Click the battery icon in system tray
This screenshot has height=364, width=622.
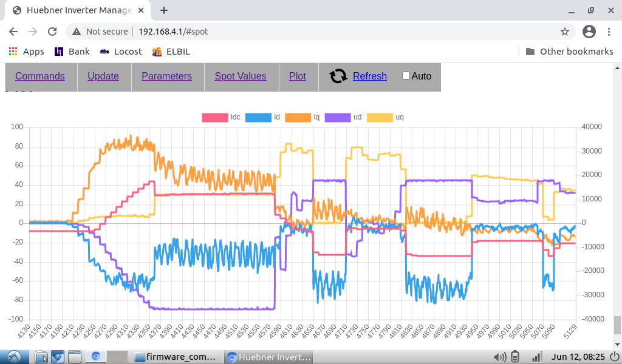(x=516, y=357)
